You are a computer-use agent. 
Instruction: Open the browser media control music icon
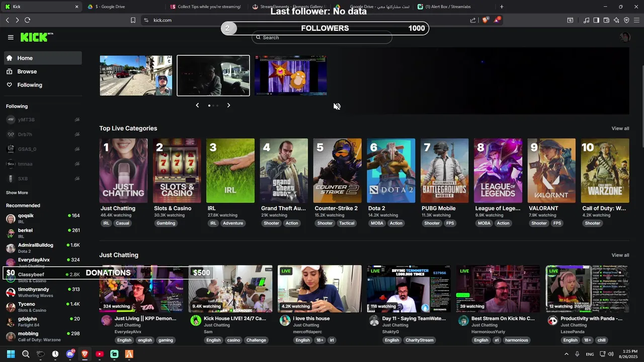point(586,20)
